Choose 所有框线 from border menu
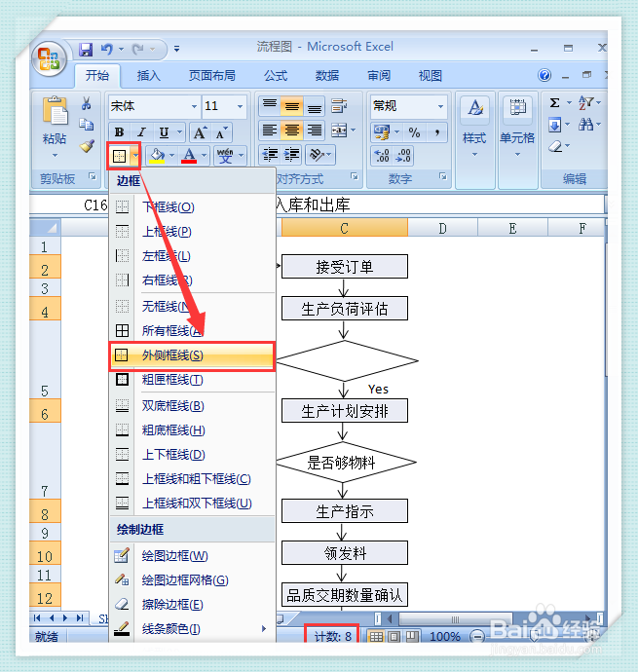This screenshot has width=638, height=672. tap(192, 331)
